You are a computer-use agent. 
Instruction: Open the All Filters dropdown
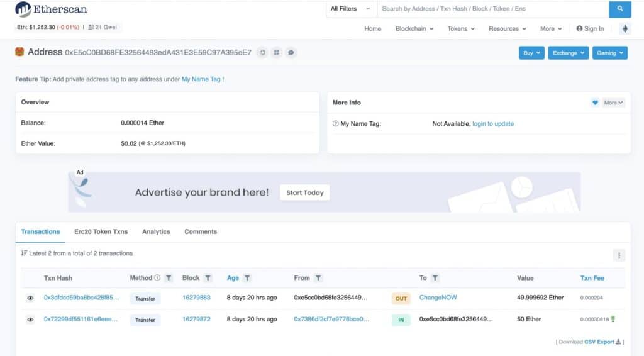pyautogui.click(x=350, y=9)
